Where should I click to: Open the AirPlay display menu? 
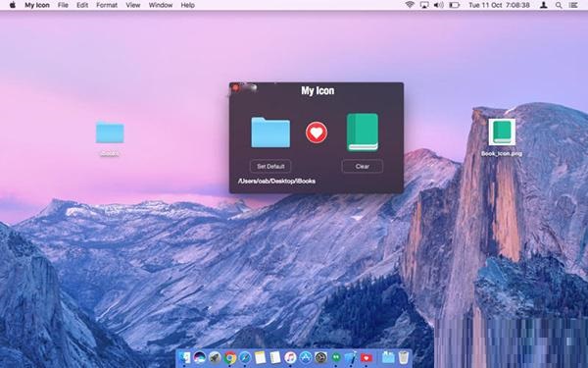(x=424, y=5)
